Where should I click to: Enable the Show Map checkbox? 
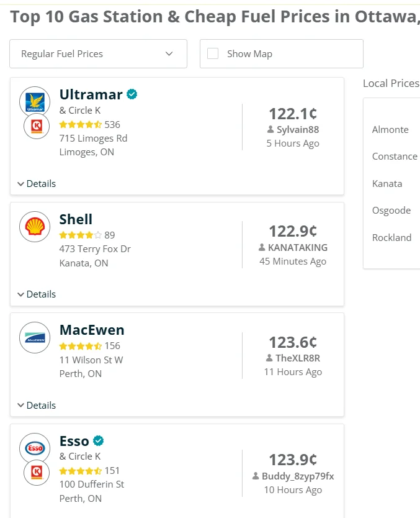point(213,53)
